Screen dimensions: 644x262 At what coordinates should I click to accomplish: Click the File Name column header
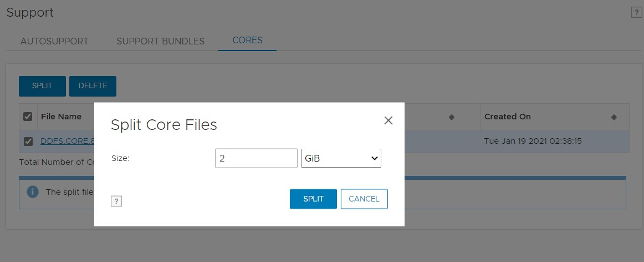pyautogui.click(x=61, y=117)
